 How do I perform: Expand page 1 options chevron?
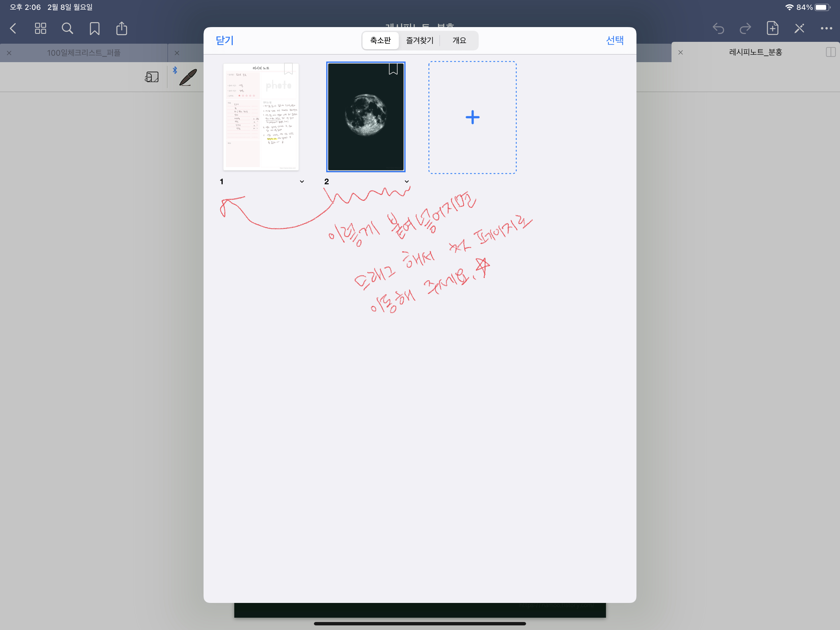(302, 181)
